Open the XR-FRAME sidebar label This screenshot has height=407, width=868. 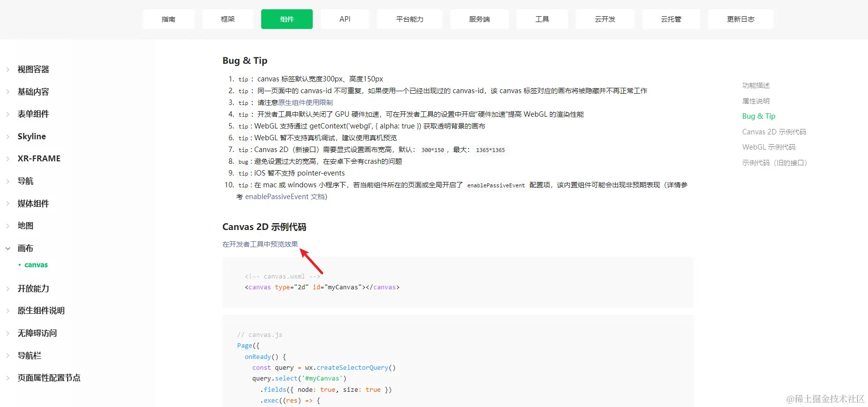tap(39, 159)
